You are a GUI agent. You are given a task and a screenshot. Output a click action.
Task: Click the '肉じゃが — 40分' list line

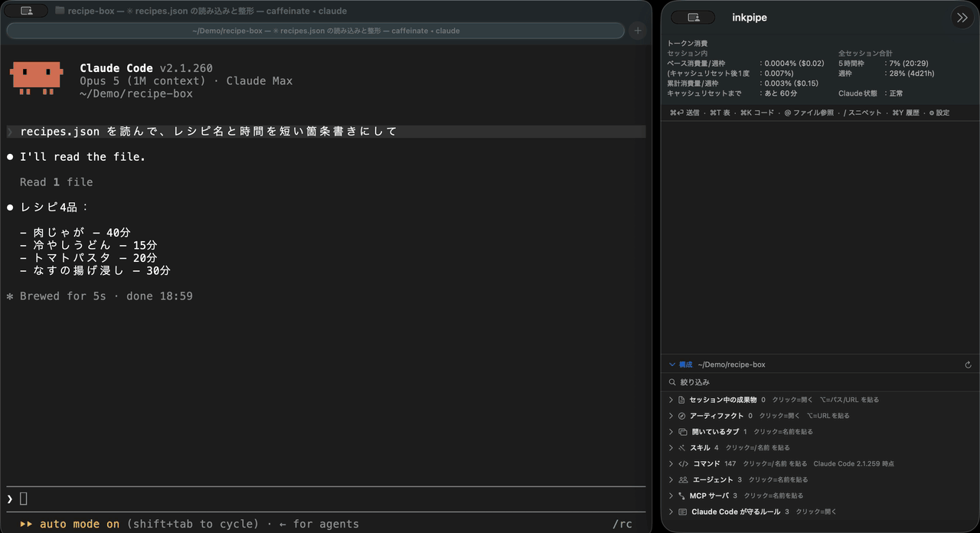(x=75, y=233)
